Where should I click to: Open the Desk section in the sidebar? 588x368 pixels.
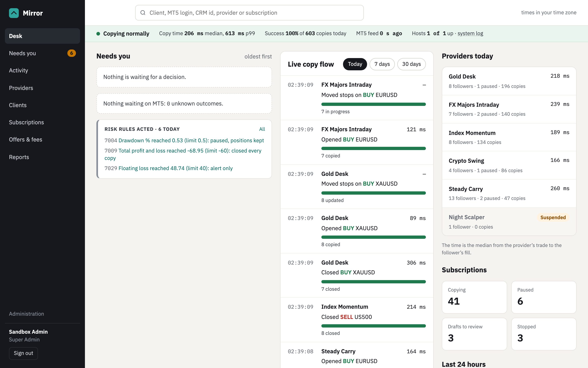click(x=42, y=36)
